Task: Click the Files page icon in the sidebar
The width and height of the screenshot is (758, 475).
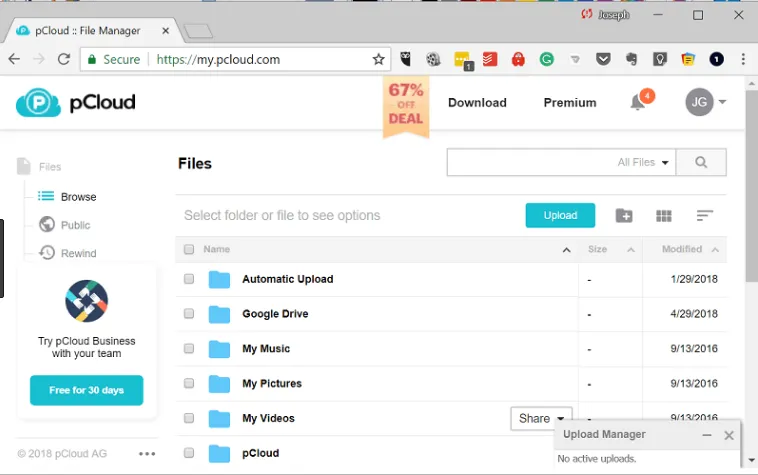Action: click(24, 166)
